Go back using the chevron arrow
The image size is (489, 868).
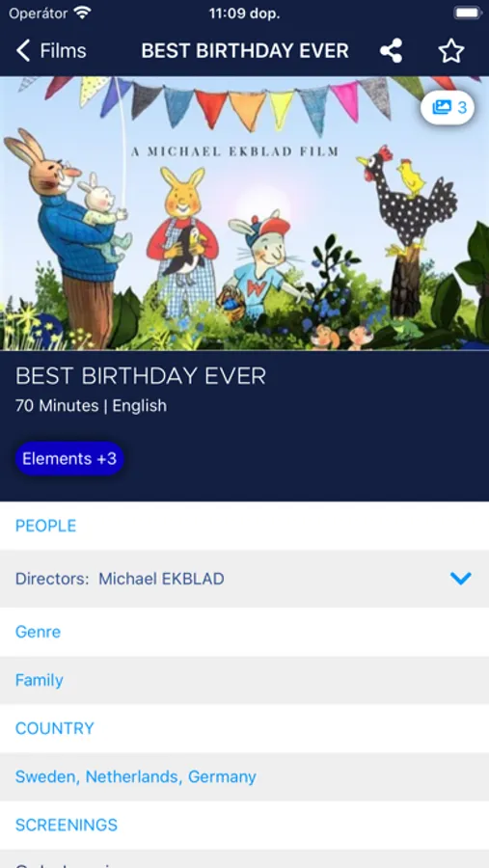pos(23,50)
